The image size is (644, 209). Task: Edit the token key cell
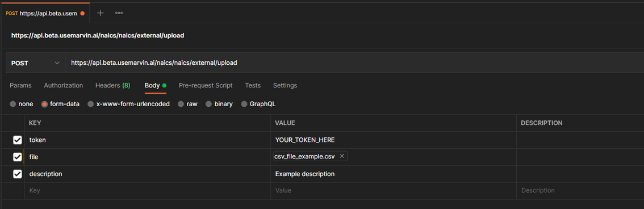coord(148,140)
